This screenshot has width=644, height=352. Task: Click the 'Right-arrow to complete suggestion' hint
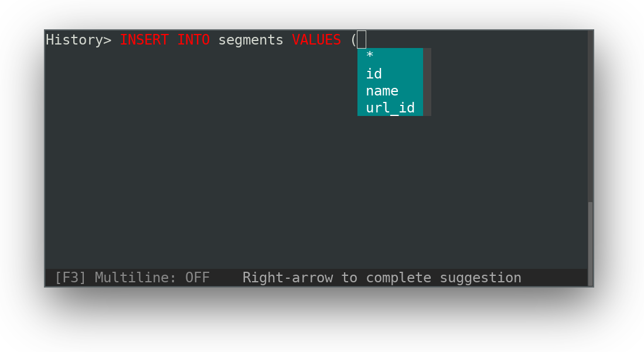pos(381,278)
